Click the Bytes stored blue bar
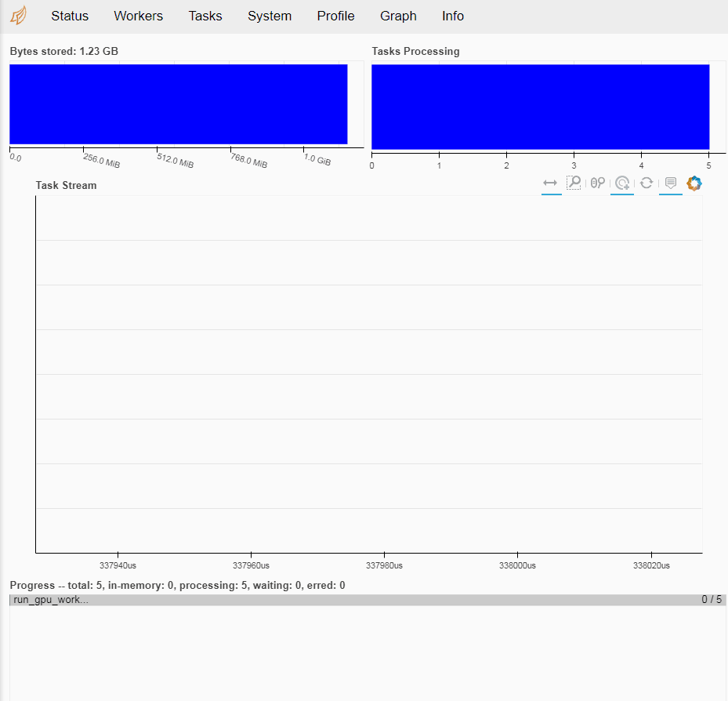This screenshot has width=728, height=701. (x=179, y=104)
